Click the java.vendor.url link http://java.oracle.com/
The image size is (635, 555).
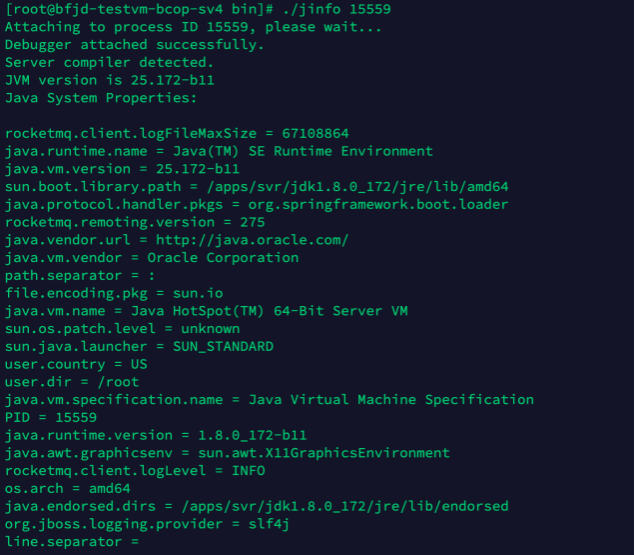pos(252,240)
